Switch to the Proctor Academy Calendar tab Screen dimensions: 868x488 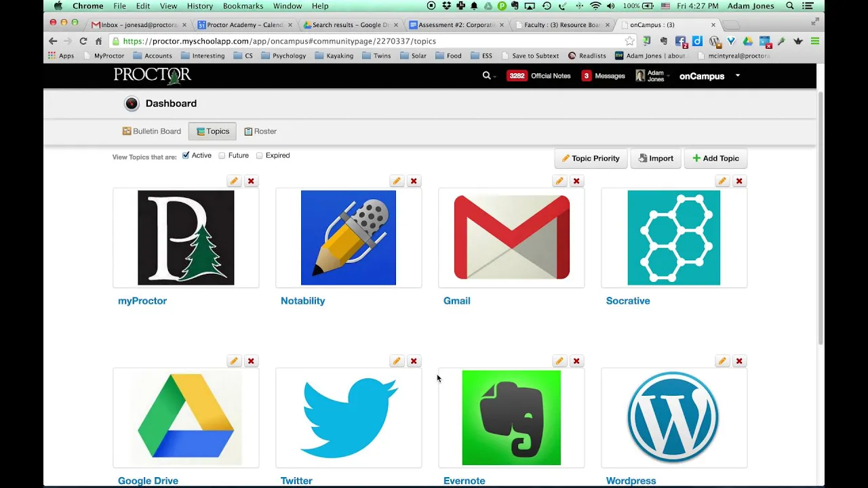pyautogui.click(x=245, y=24)
